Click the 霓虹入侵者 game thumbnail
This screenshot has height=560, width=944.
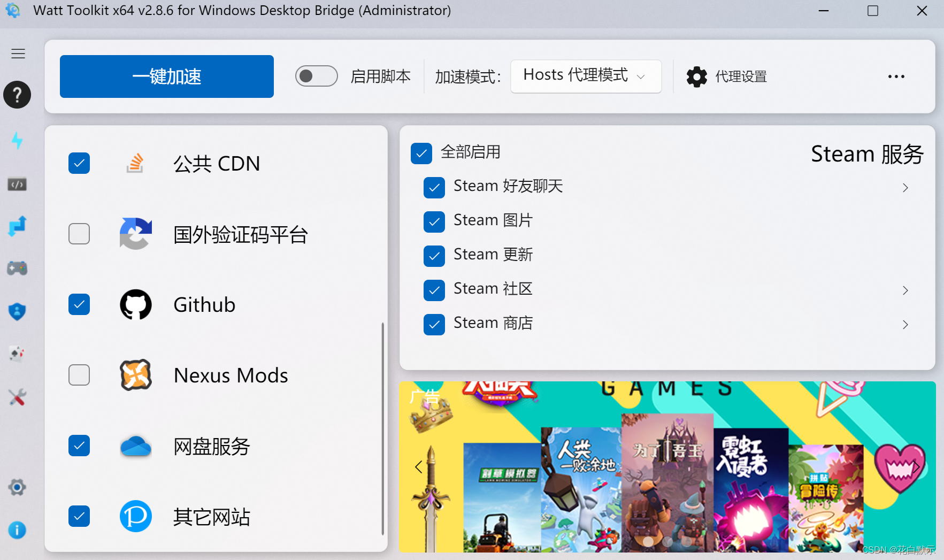[751, 490]
